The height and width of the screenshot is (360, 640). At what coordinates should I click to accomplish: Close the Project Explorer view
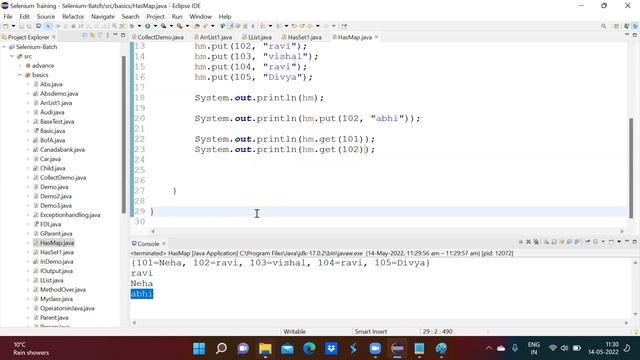coord(54,37)
